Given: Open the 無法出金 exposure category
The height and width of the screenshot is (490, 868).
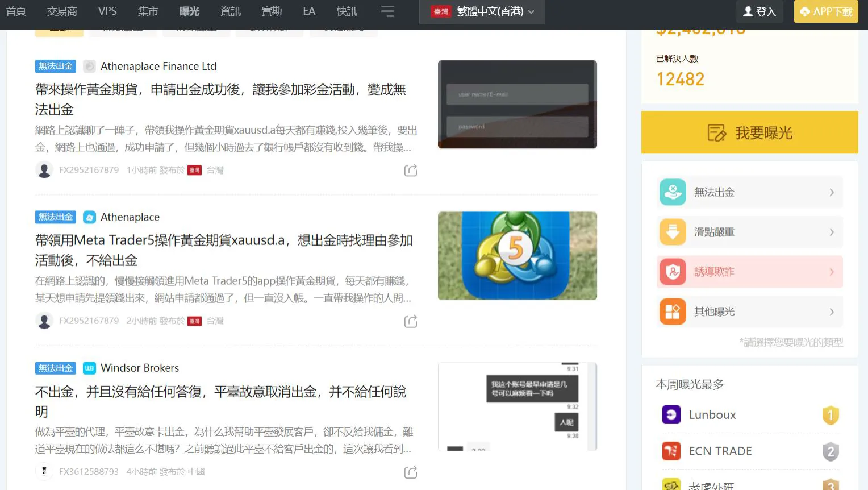Looking at the screenshot, I should coord(750,192).
